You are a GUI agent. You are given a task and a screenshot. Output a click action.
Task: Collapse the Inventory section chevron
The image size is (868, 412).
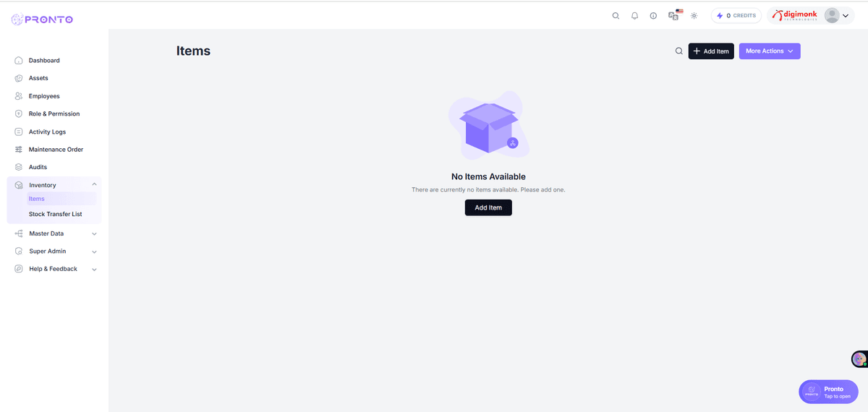(94, 184)
